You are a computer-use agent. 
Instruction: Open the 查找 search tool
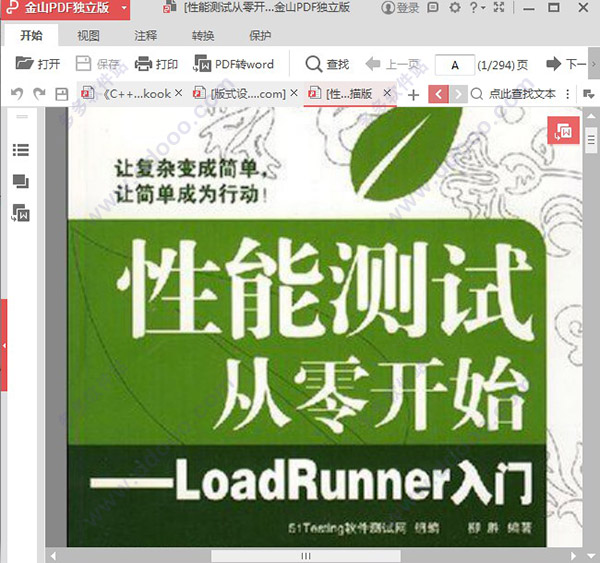[327, 64]
